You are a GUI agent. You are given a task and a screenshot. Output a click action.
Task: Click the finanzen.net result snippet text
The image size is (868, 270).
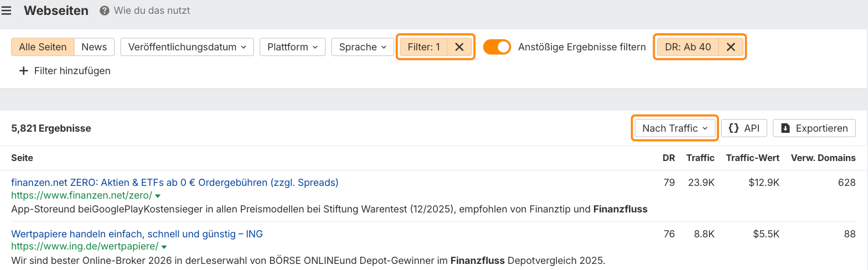coord(329,209)
